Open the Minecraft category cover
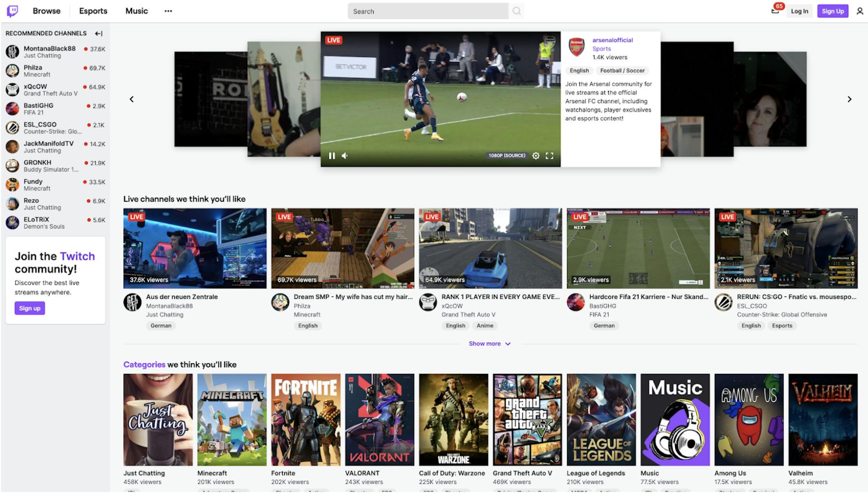The width and height of the screenshot is (868, 493). coord(231,419)
